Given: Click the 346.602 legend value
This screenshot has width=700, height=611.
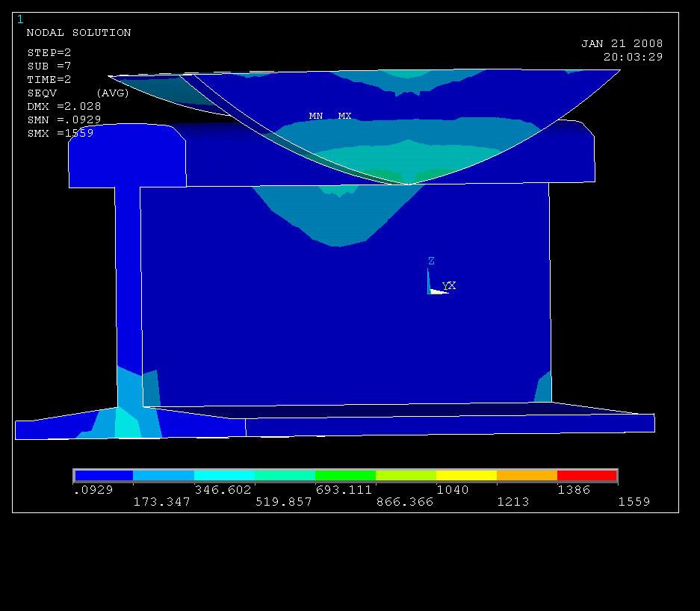Looking at the screenshot, I should pyautogui.click(x=223, y=489).
